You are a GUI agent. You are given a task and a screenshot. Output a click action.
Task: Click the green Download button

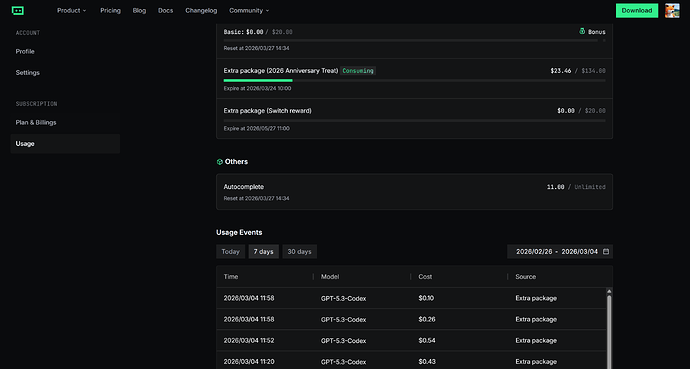point(637,11)
